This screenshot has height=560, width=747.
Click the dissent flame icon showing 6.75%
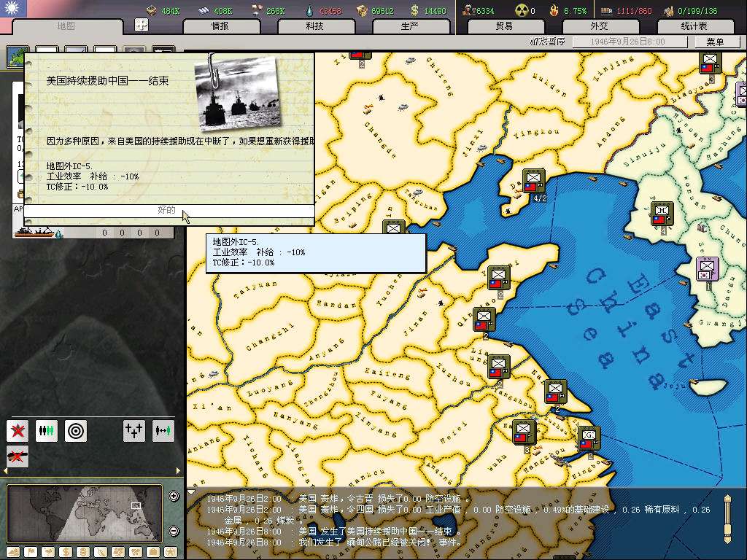(554, 10)
